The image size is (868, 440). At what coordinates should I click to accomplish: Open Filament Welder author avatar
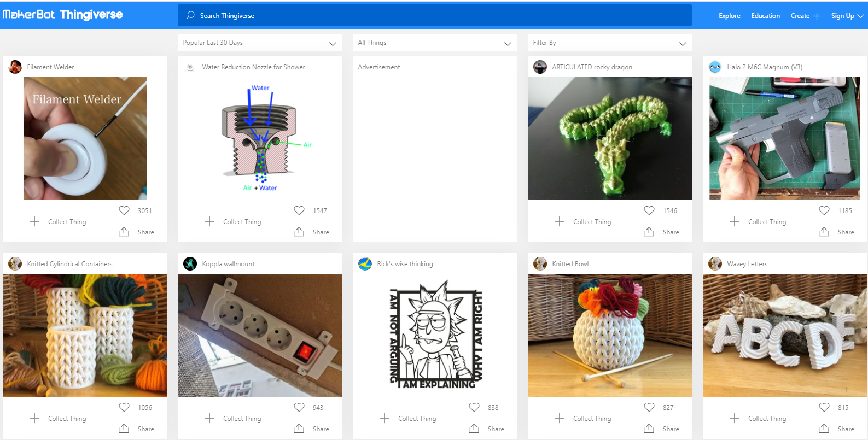click(x=15, y=67)
